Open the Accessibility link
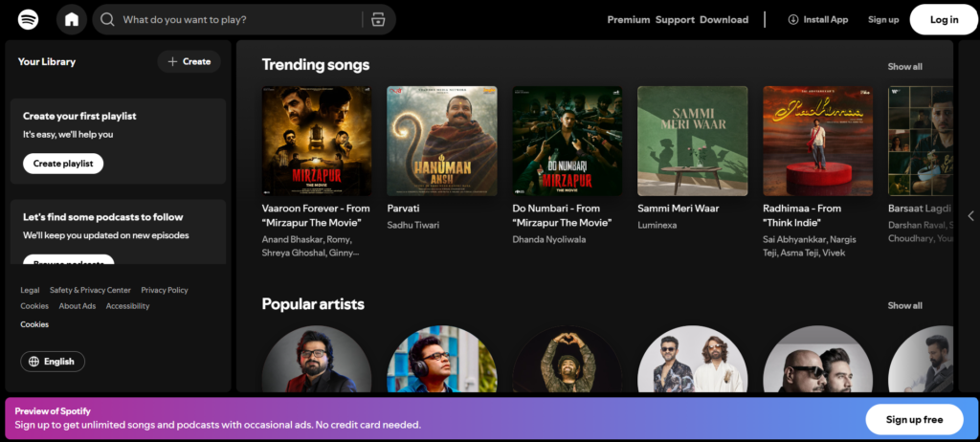980x442 pixels. (127, 306)
